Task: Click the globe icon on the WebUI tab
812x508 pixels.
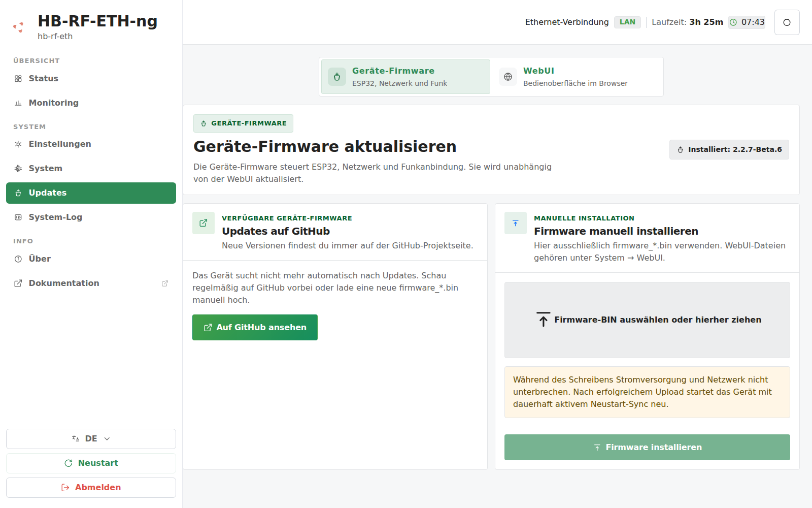Action: [508, 77]
